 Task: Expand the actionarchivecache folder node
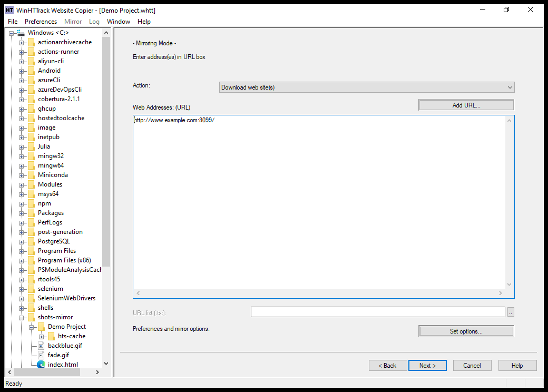tap(21, 43)
